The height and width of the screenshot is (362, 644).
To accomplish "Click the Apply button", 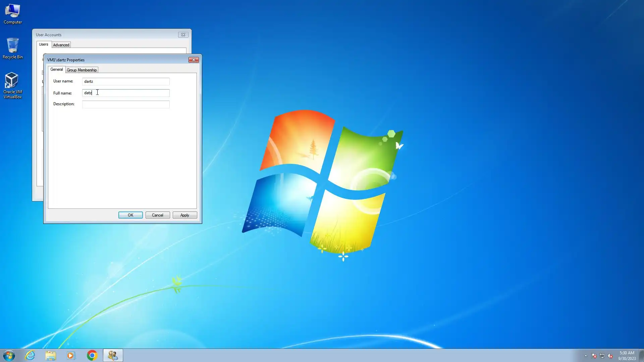I will tap(184, 215).
